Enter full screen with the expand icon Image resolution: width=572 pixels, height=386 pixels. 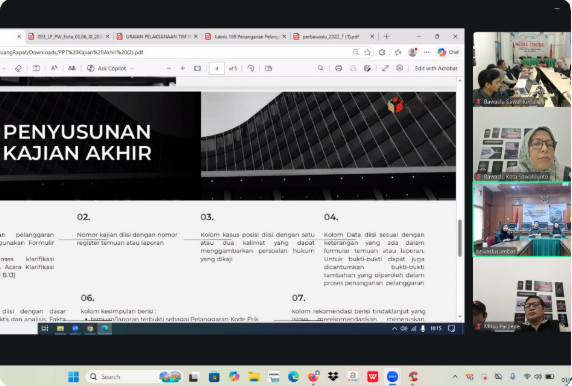pyautogui.click(x=385, y=68)
